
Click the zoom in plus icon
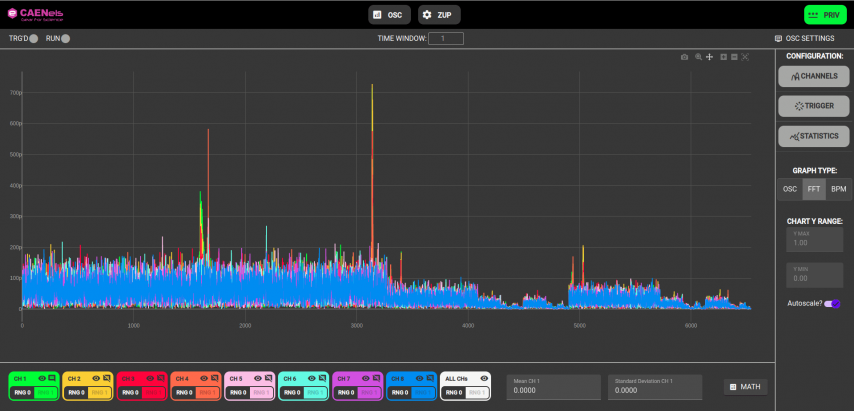coord(723,57)
